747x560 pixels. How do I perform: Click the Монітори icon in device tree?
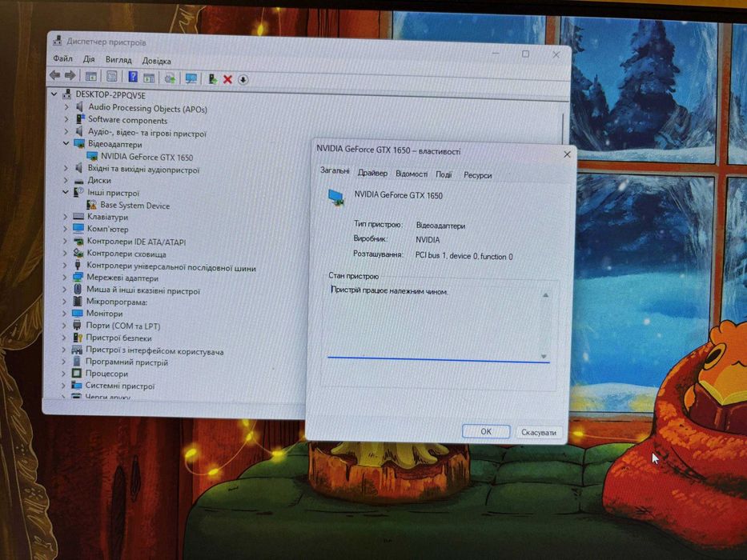77,314
